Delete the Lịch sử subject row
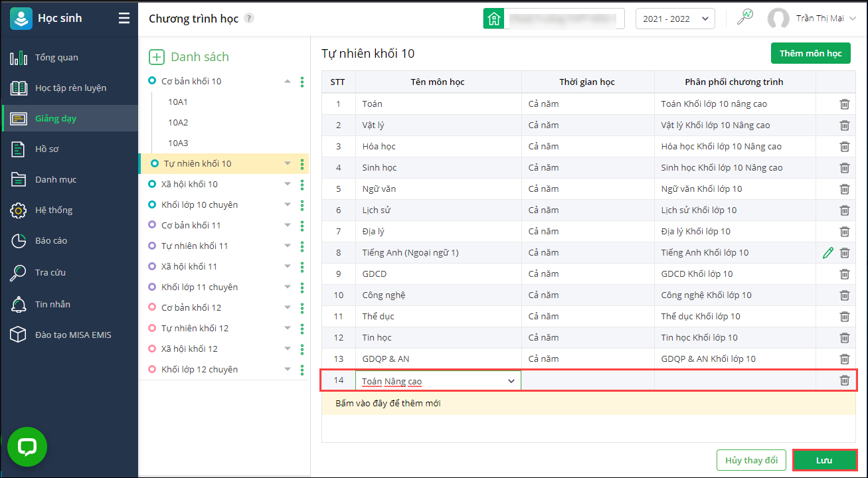Screen dimensions: 868x478 tap(845, 210)
